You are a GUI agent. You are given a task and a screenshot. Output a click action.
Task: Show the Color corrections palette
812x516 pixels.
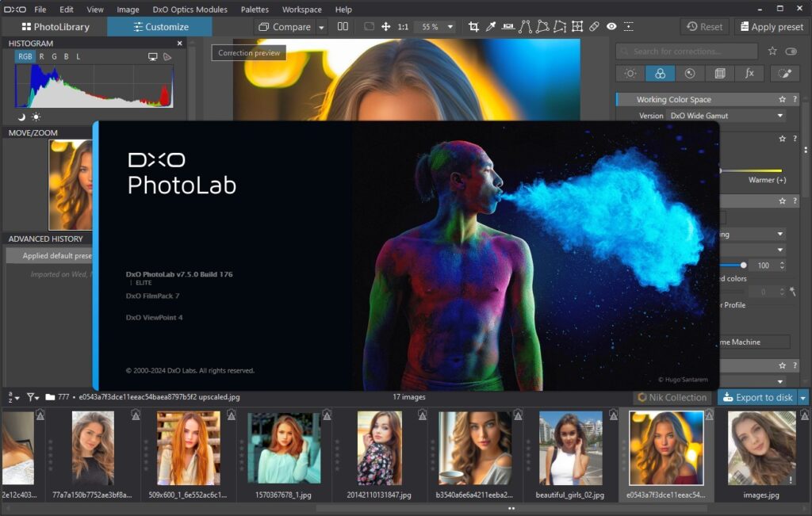click(661, 74)
